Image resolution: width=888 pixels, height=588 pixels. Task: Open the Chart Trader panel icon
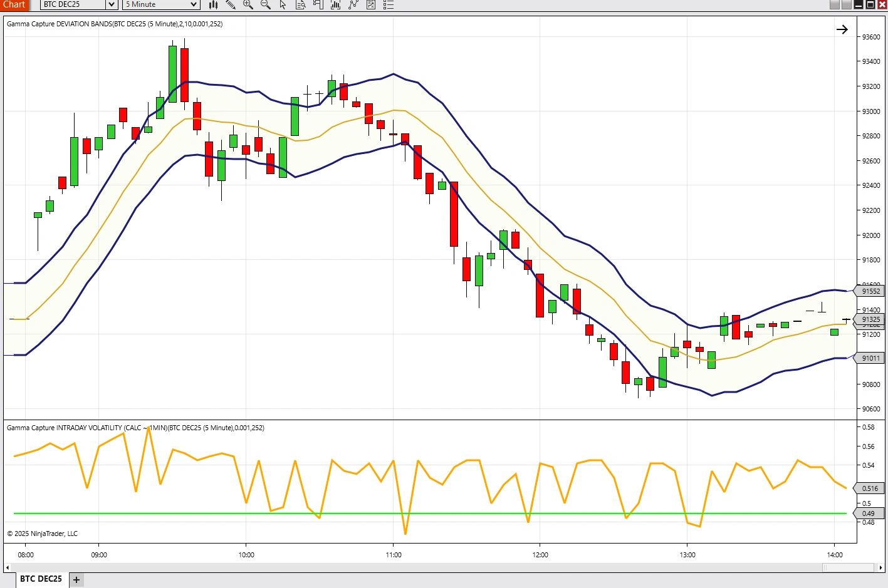coord(318,5)
